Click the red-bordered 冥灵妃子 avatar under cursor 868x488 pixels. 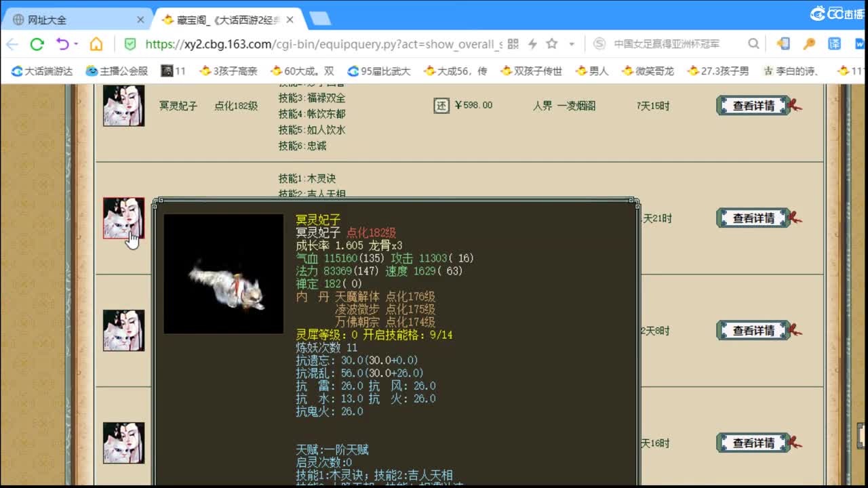tap(123, 218)
